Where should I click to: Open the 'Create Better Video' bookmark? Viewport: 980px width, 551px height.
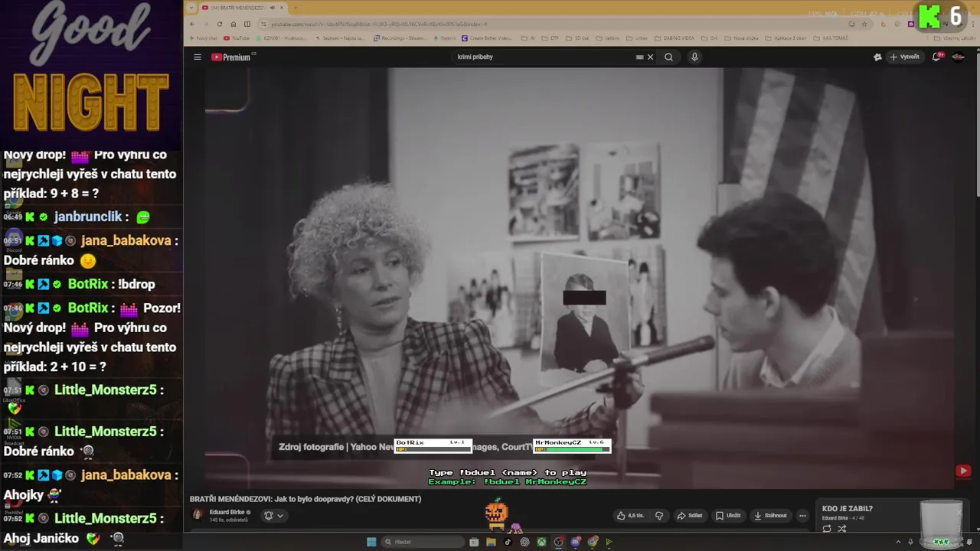click(487, 37)
